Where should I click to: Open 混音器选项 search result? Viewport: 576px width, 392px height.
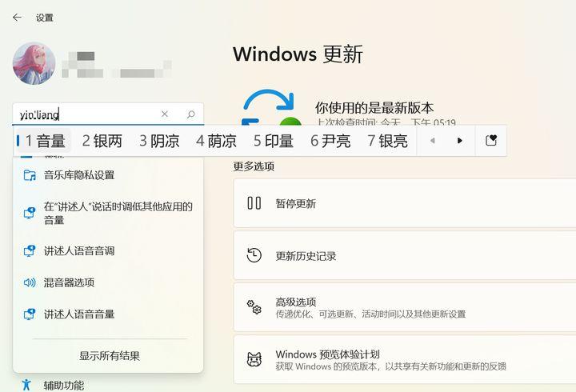click(108, 282)
